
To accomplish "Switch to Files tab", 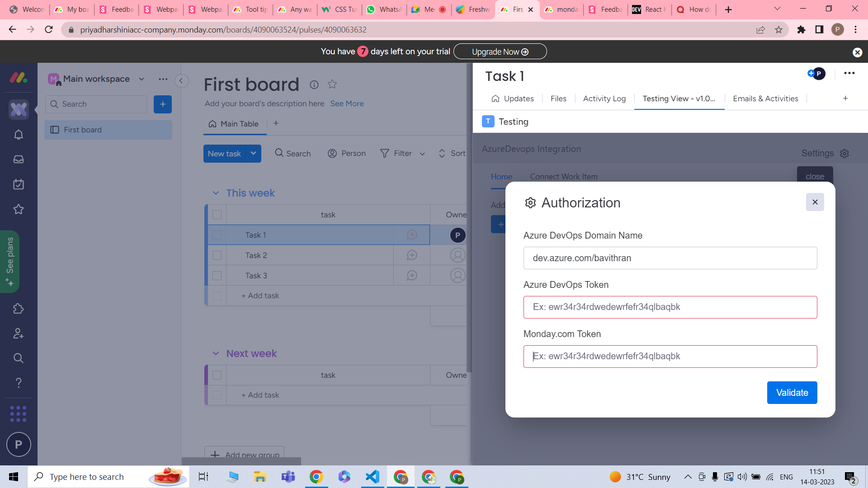I will click(558, 99).
